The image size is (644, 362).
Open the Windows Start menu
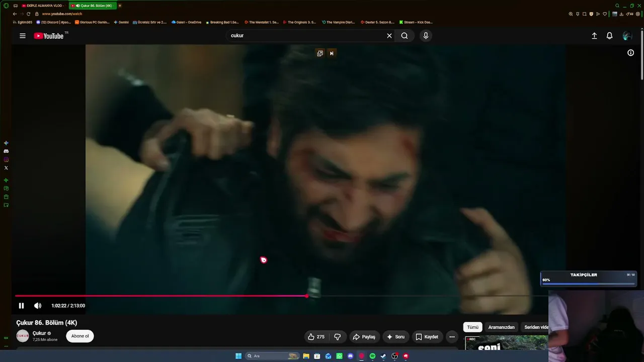(x=238, y=356)
